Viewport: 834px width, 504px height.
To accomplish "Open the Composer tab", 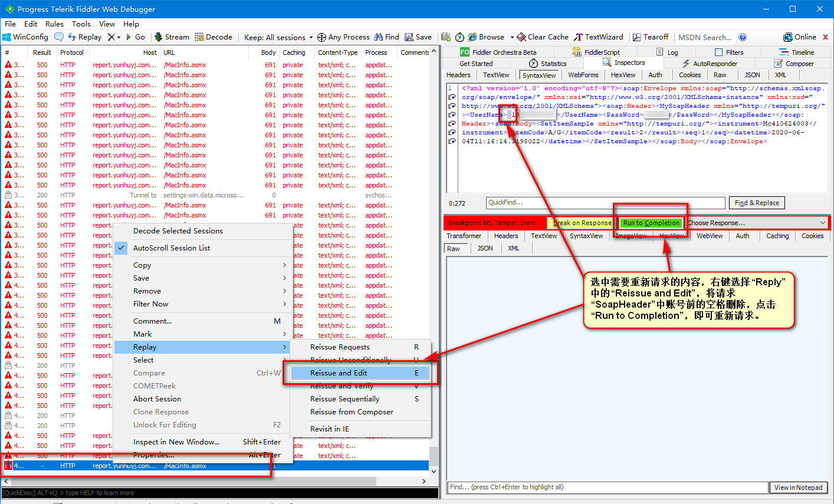I will coord(793,64).
